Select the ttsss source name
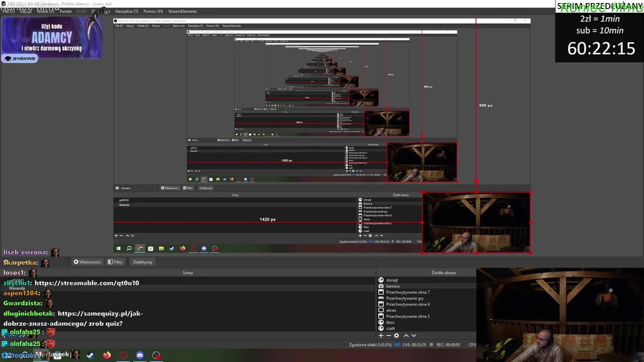The image size is (644, 362). coord(390,322)
